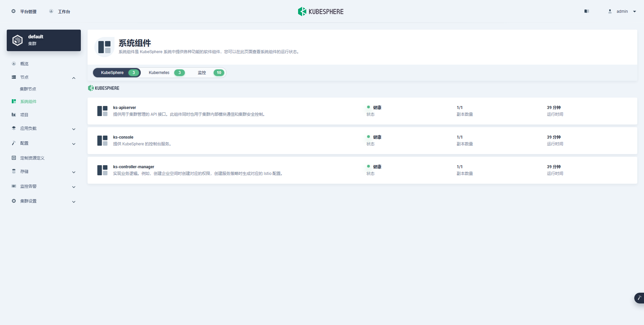Screen dimensions: 644x325
Task: Expand the 配置 menu chevron
Action: pos(74,144)
